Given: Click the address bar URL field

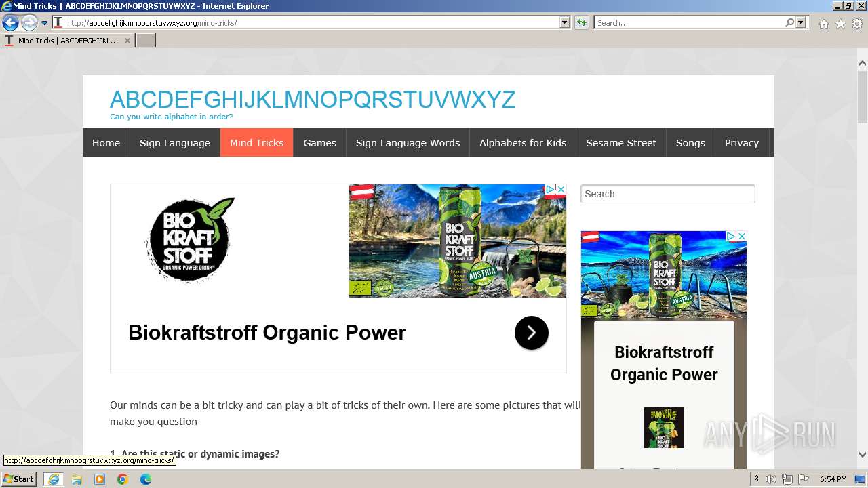Looking at the screenshot, I should tap(311, 23).
